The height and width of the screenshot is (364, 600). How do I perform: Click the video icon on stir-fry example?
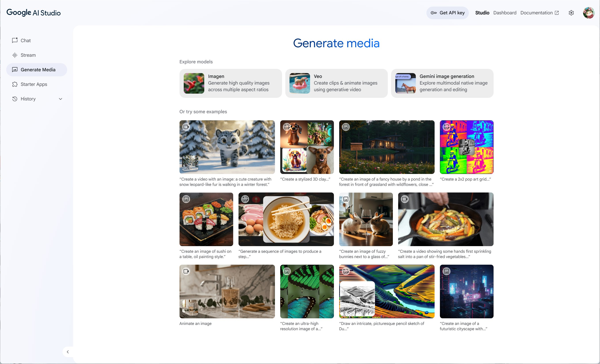(x=405, y=199)
